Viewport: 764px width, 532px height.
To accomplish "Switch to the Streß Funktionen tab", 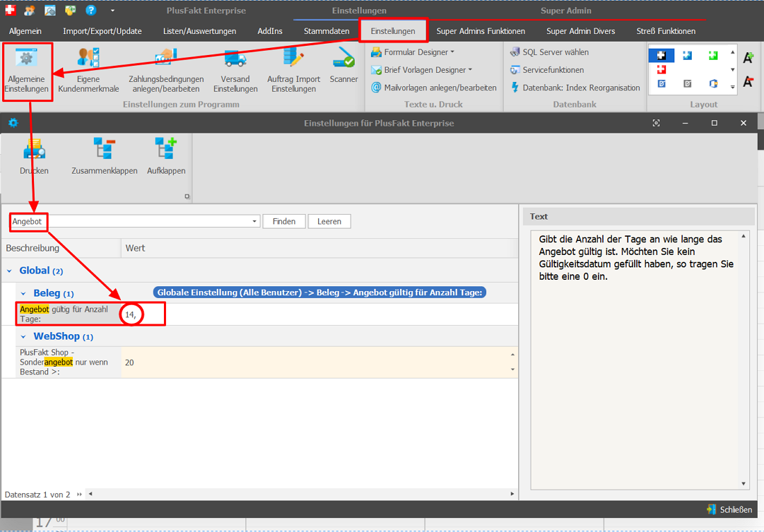I will coord(666,31).
